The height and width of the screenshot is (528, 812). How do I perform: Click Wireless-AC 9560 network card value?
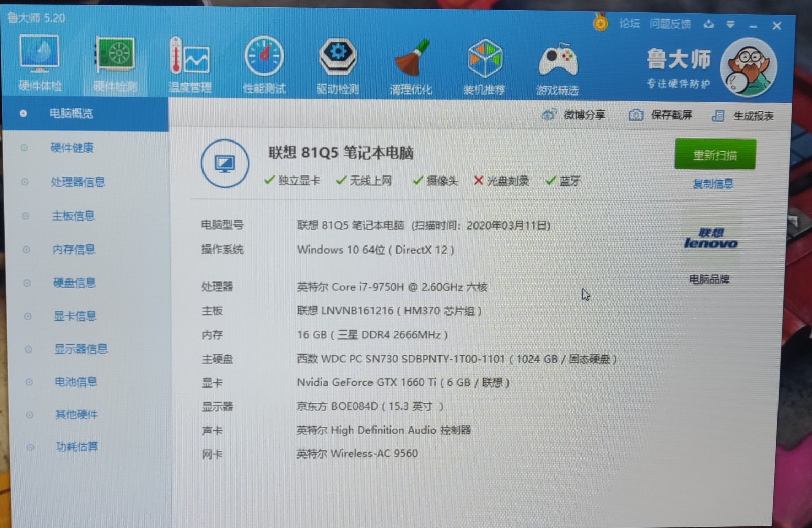[x=357, y=453]
